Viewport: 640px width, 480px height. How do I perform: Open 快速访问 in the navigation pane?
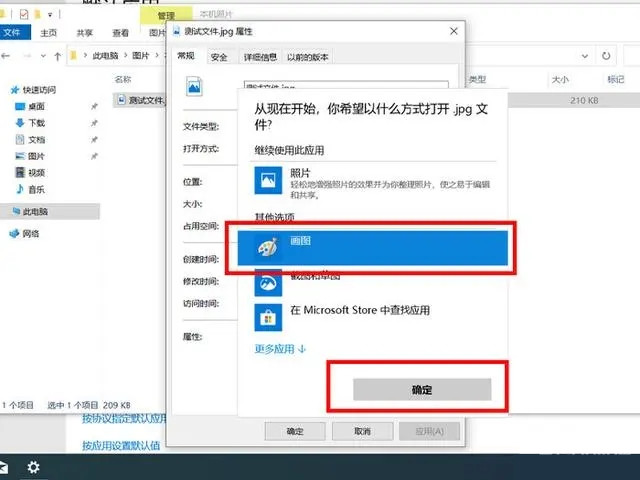39,90
